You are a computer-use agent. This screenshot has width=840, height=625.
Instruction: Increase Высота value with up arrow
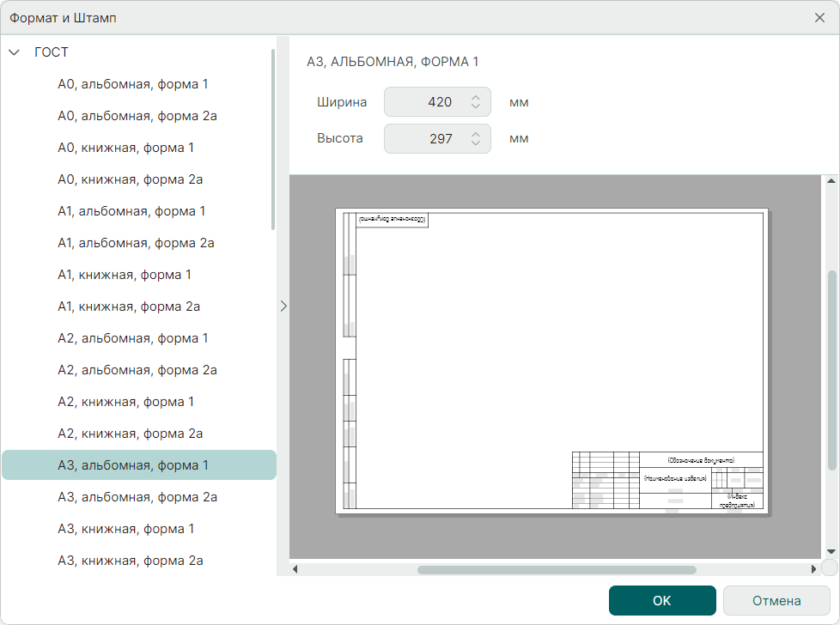click(476, 133)
